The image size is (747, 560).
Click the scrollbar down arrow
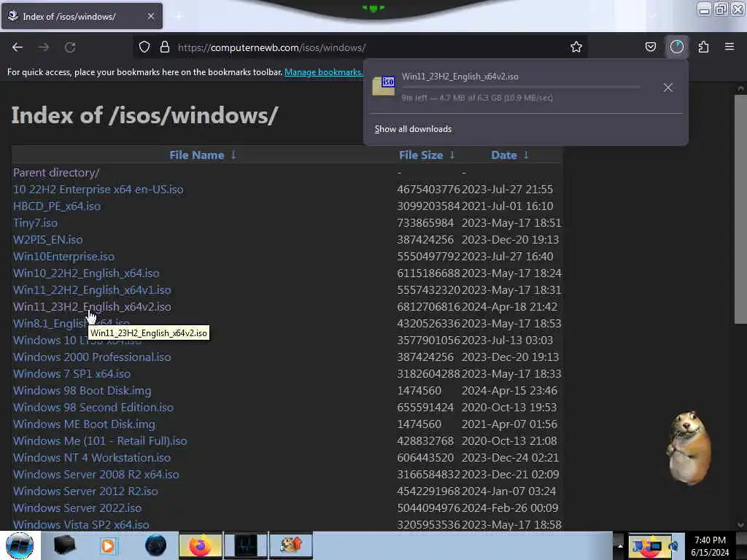pos(740,525)
